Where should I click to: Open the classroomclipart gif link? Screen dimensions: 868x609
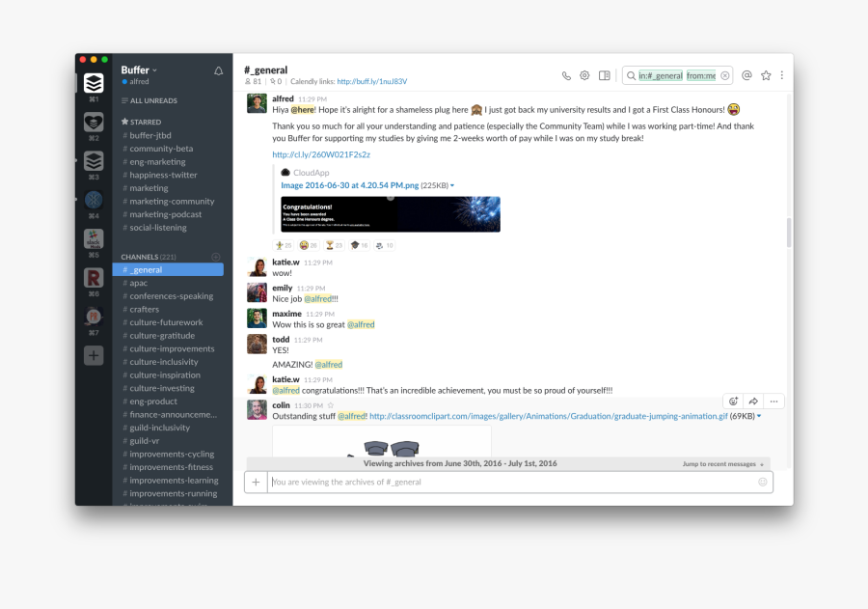pos(548,416)
